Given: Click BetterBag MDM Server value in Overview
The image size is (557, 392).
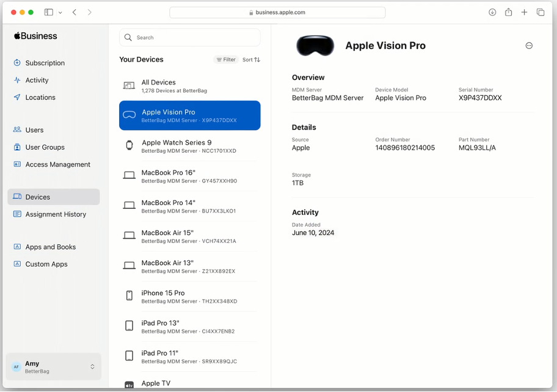Looking at the screenshot, I should 327,98.
